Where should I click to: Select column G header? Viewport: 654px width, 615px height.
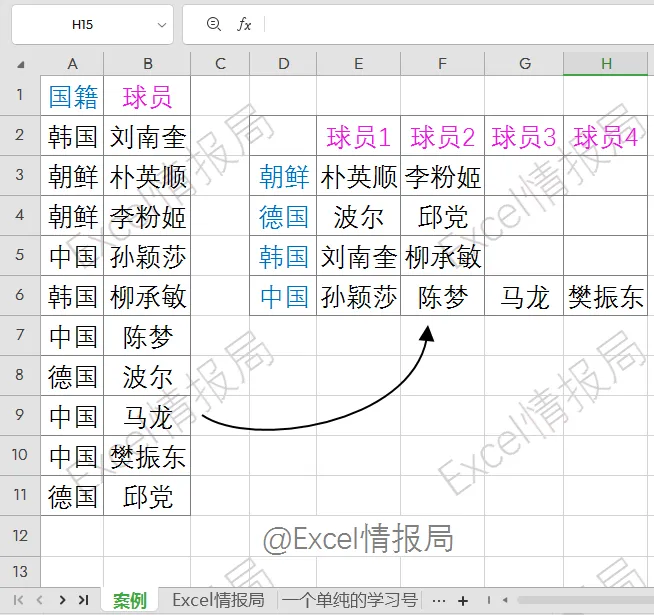pos(524,64)
